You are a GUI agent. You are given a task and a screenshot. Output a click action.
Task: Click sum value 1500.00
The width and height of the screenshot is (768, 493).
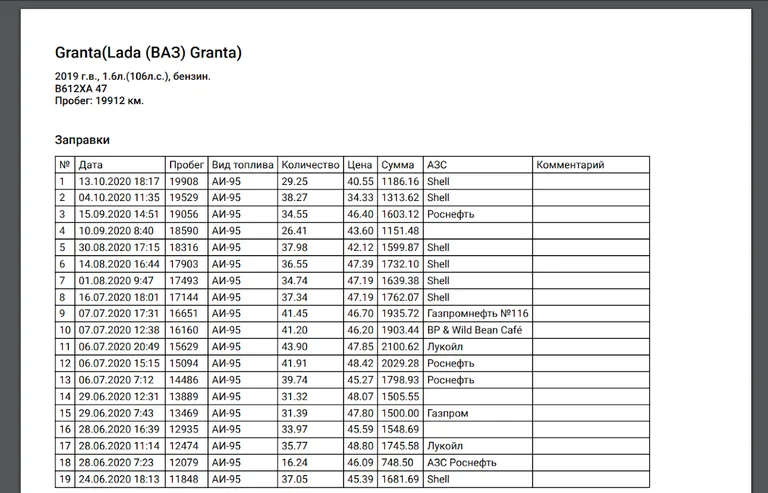click(x=400, y=414)
